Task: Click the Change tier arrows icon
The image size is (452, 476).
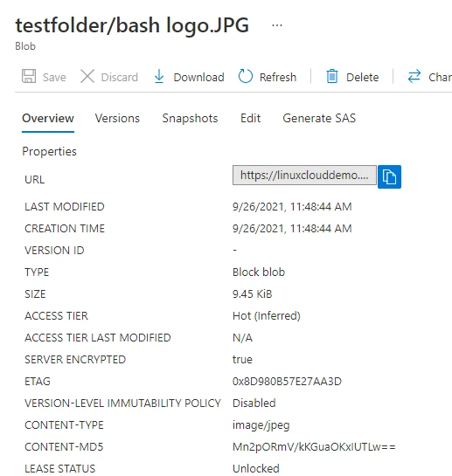Action: point(414,76)
